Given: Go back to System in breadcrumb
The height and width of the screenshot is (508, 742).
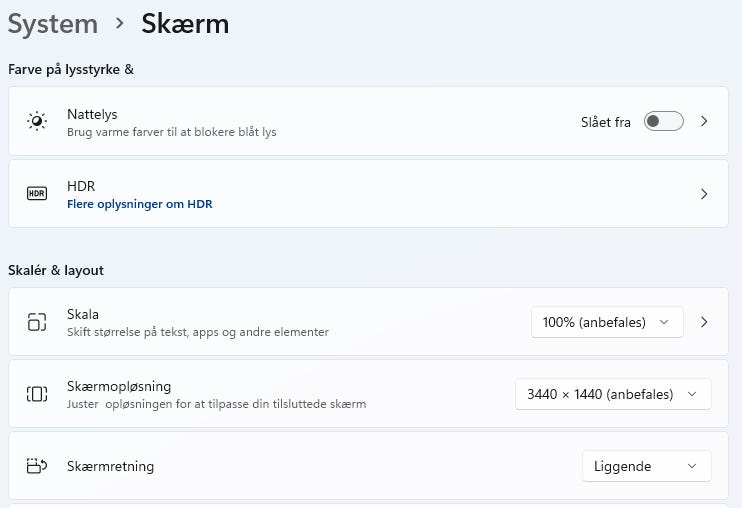Looking at the screenshot, I should click(x=53, y=24).
